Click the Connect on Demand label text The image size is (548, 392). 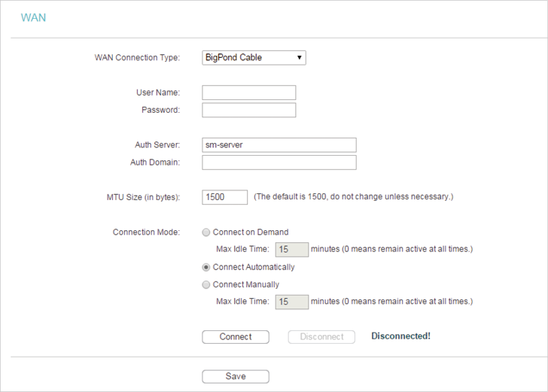coord(251,232)
